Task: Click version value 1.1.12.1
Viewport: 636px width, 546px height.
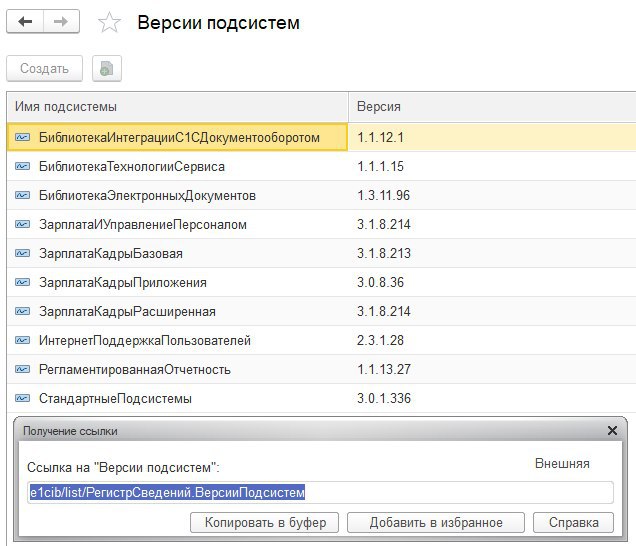Action: coord(380,138)
